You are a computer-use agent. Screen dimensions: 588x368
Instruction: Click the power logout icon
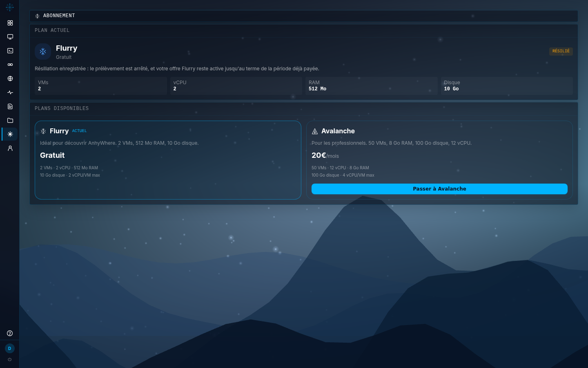10,359
